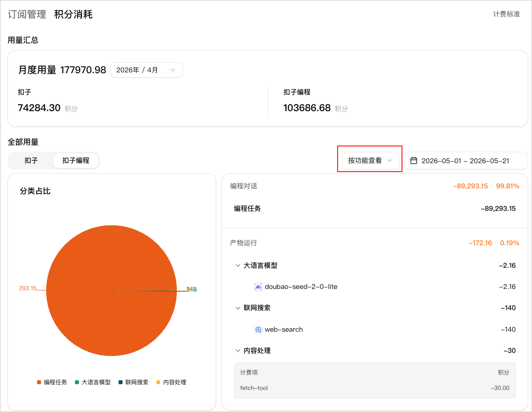Click the 293.15 pie chart label
532x412 pixels.
coord(27,288)
